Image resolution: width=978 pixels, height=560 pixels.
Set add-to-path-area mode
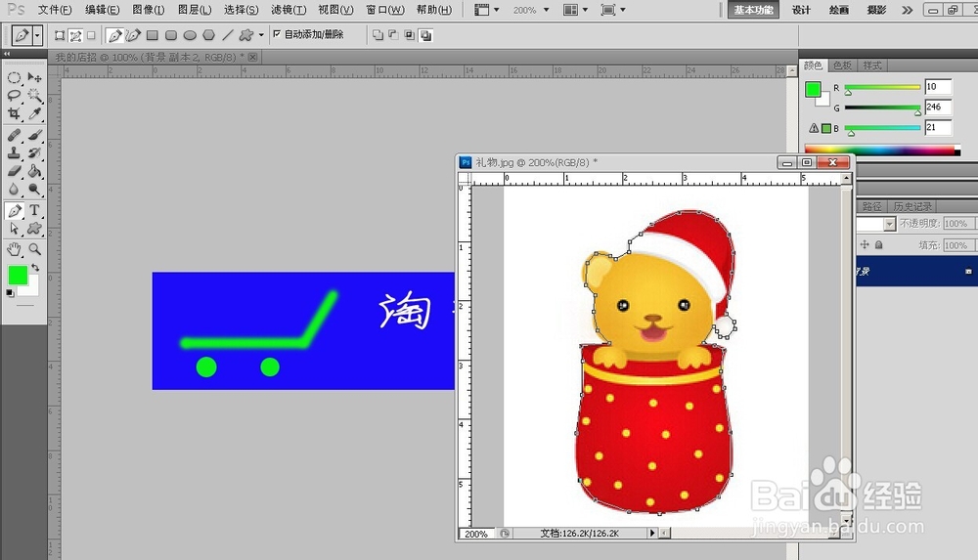(378, 35)
